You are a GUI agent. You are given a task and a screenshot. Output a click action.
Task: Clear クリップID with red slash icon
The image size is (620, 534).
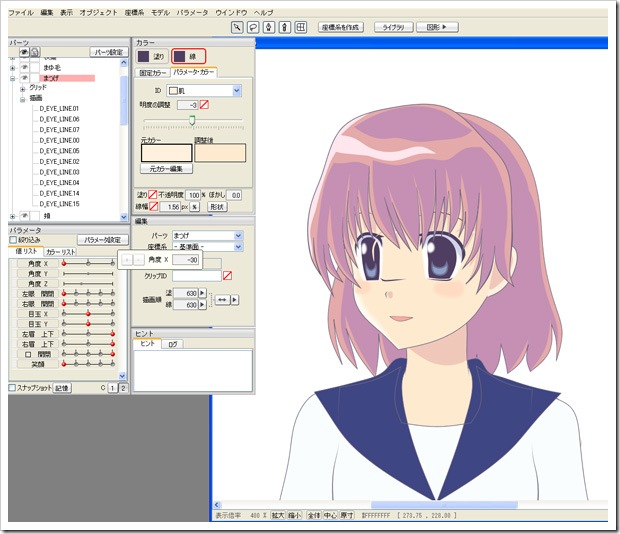click(x=227, y=275)
